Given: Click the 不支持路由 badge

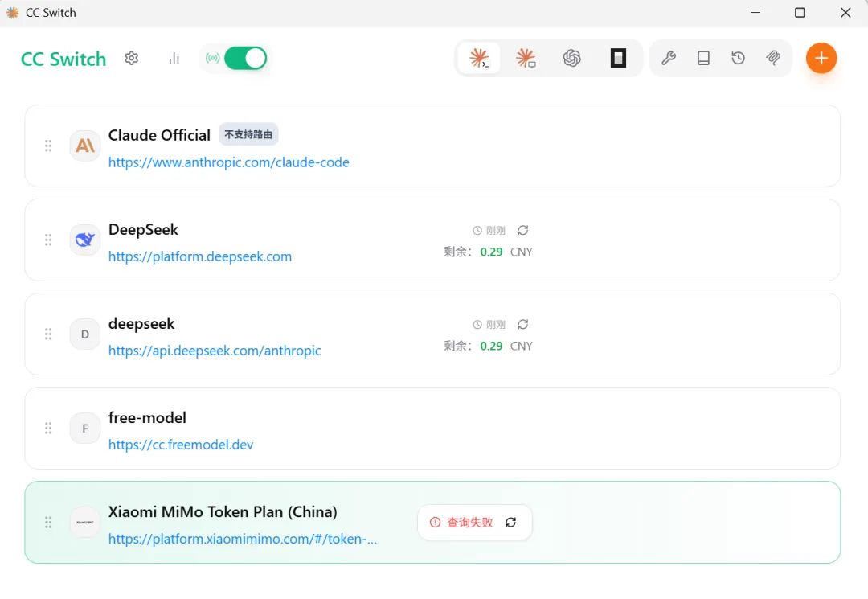Looking at the screenshot, I should click(248, 134).
